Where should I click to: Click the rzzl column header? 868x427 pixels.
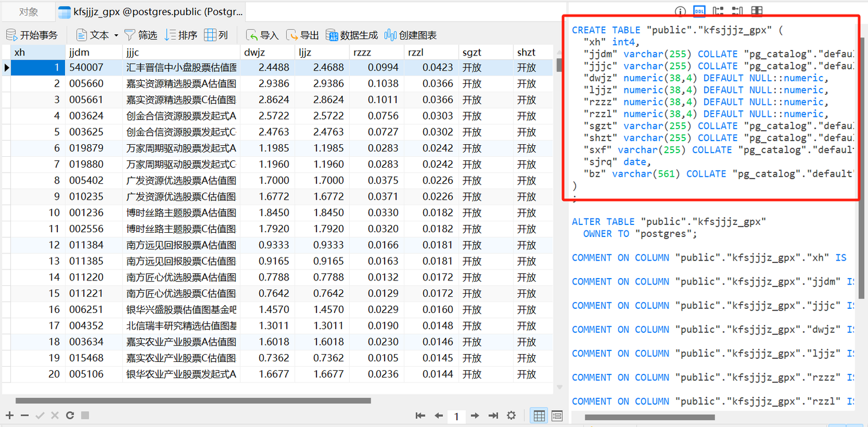431,52
